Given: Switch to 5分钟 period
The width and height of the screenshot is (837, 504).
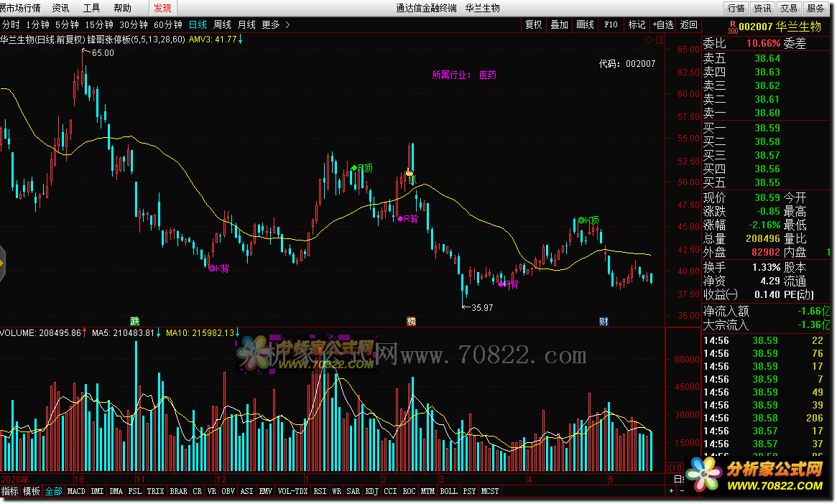Looking at the screenshot, I should click(67, 24).
